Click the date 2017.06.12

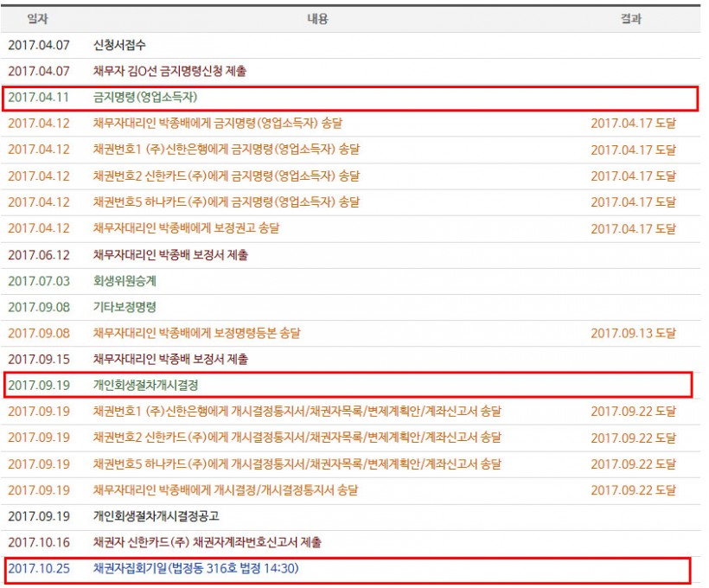38,255
